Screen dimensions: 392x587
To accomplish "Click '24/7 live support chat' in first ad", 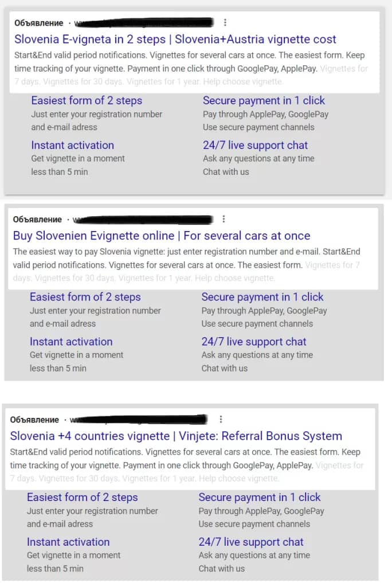I will point(256,145).
